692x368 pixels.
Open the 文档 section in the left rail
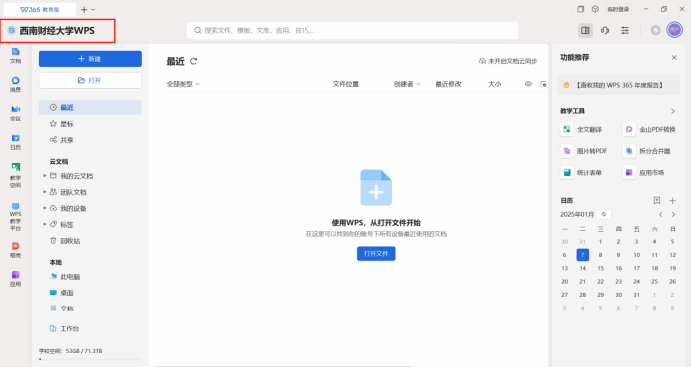(x=15, y=56)
